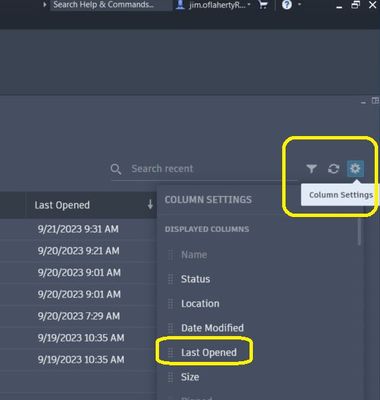Open the Help question mark icon
Image resolution: width=380 pixels, height=400 pixels.
coord(287,5)
